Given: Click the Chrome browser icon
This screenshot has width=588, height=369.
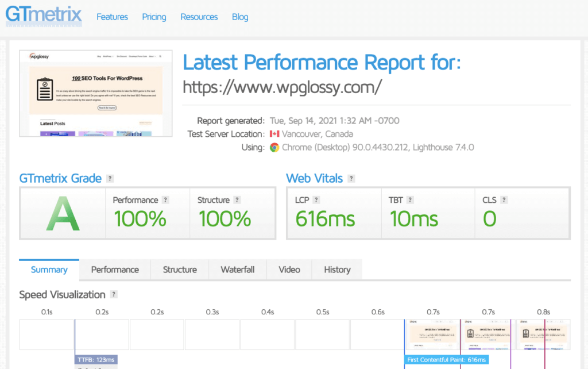Looking at the screenshot, I should [x=274, y=148].
